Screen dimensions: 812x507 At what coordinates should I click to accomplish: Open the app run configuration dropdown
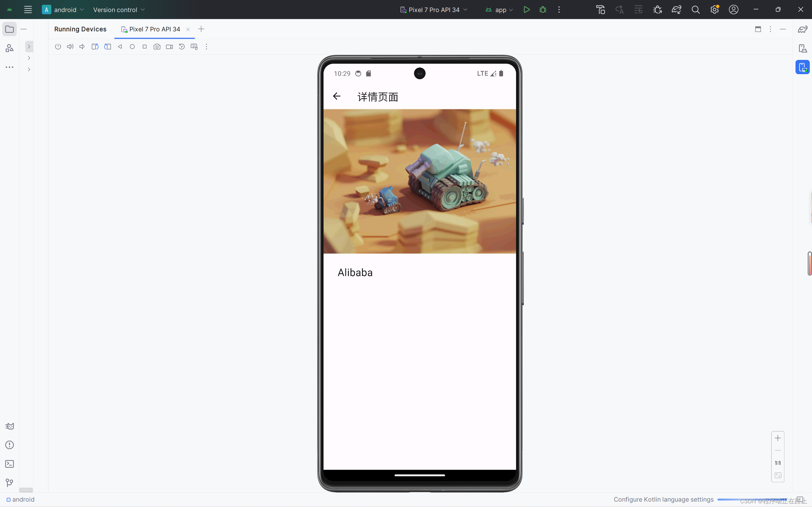(500, 10)
